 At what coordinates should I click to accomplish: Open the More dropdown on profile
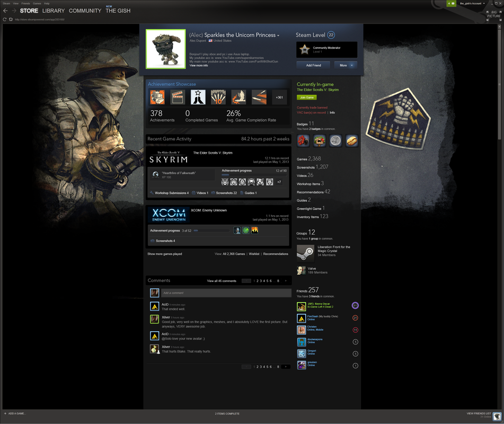(346, 65)
